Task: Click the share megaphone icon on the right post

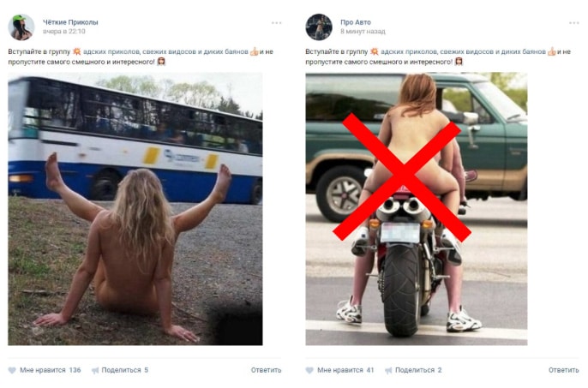Action: tap(389, 370)
